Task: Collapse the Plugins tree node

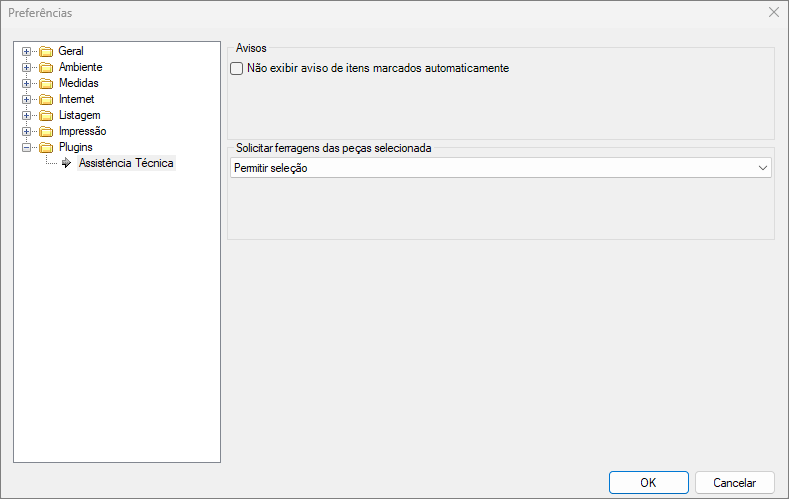Action: 26,147
